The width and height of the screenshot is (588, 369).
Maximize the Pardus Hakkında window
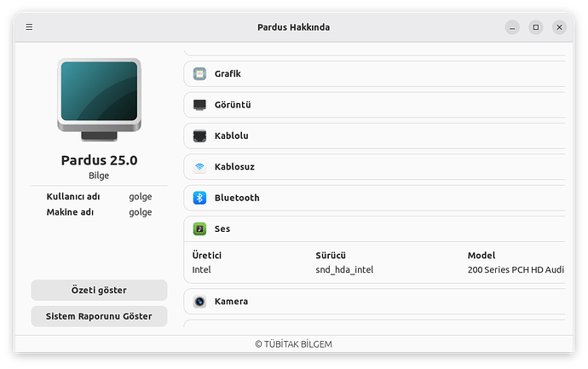pyautogui.click(x=535, y=27)
